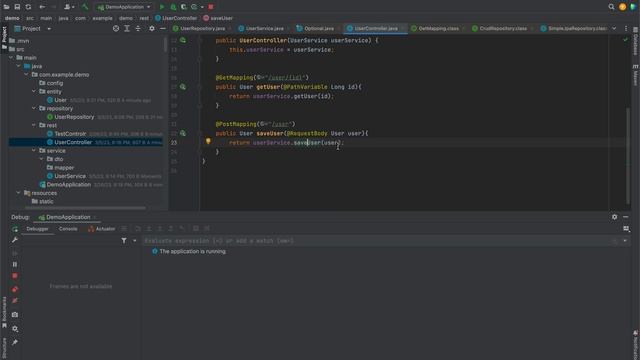Open the DemoApplication run configuration dropdown

(x=124, y=7)
